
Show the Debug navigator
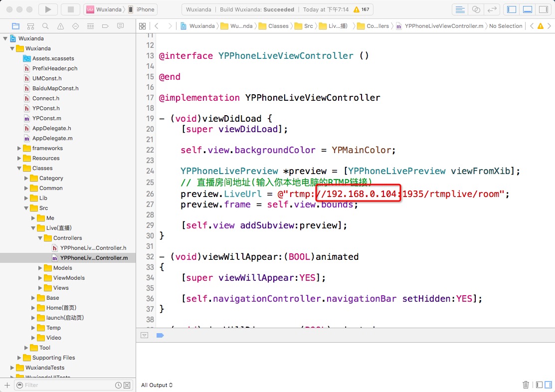[x=91, y=26]
